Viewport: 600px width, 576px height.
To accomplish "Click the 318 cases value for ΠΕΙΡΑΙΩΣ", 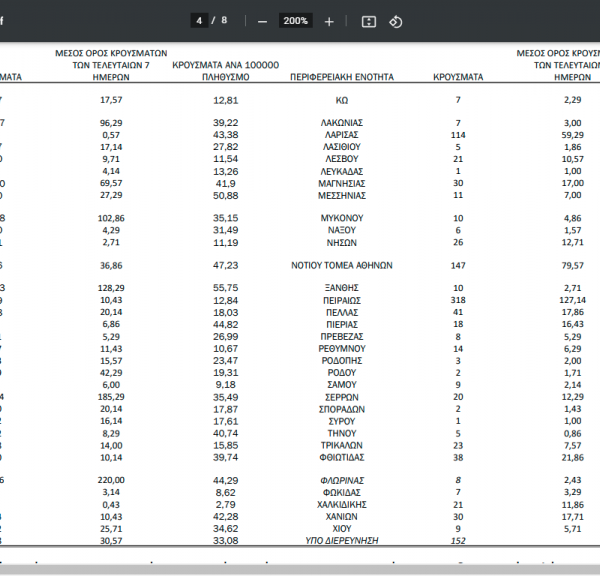I will [x=458, y=300].
